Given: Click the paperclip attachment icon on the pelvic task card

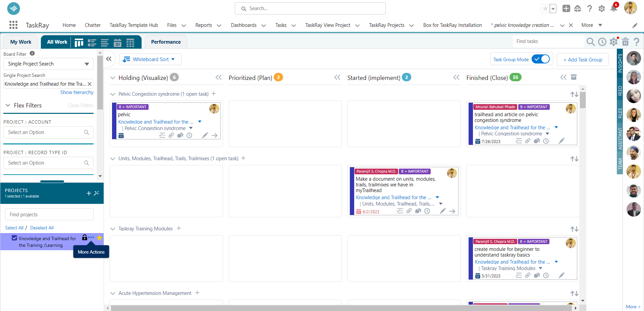Looking at the screenshot, I should coord(171,135).
